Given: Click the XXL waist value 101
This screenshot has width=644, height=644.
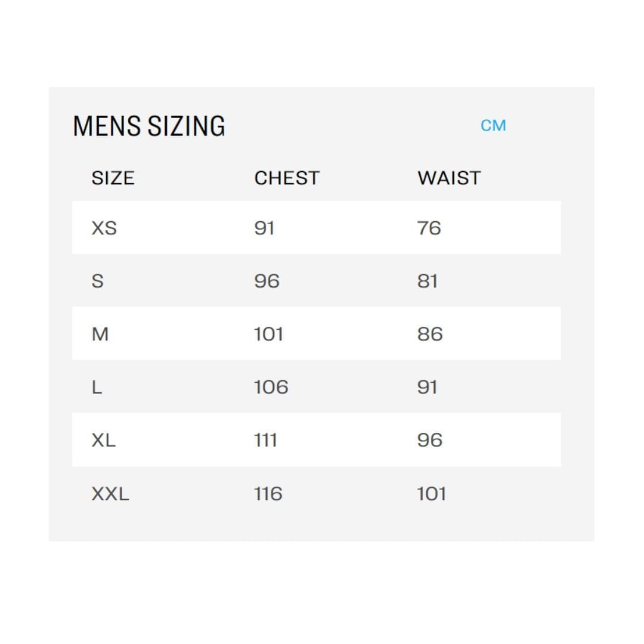Looking at the screenshot, I should (432, 494).
